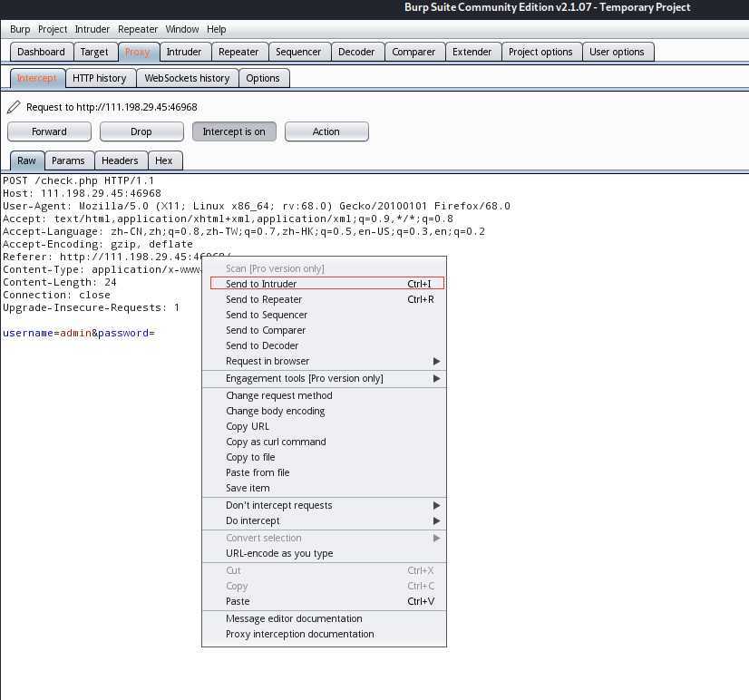This screenshot has height=700, width=749.
Task: Expand 'Engagement tools [Pro version only]' submenu
Action: pos(325,378)
